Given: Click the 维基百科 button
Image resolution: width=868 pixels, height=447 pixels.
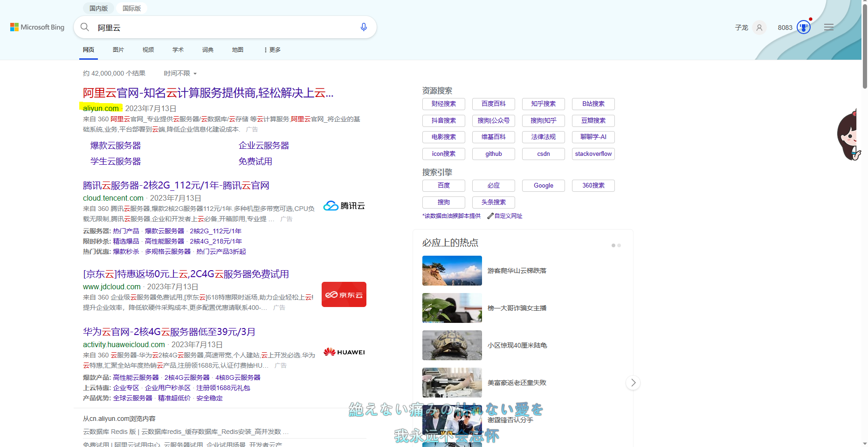Looking at the screenshot, I should (x=494, y=137).
